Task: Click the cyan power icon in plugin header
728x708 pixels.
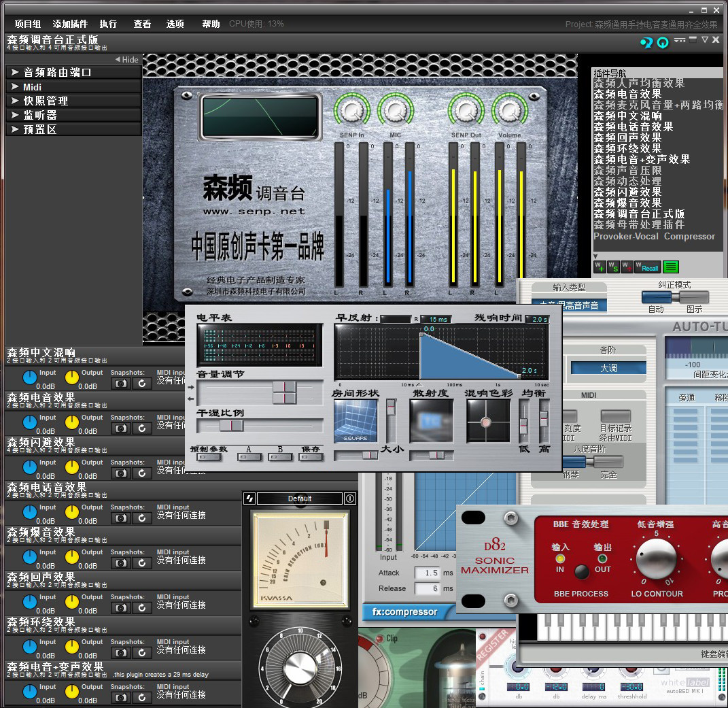Action: 663,43
